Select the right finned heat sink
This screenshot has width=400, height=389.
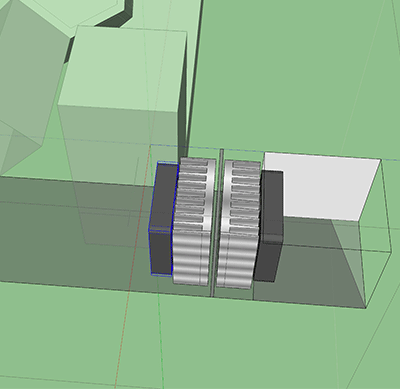[x=238, y=223]
